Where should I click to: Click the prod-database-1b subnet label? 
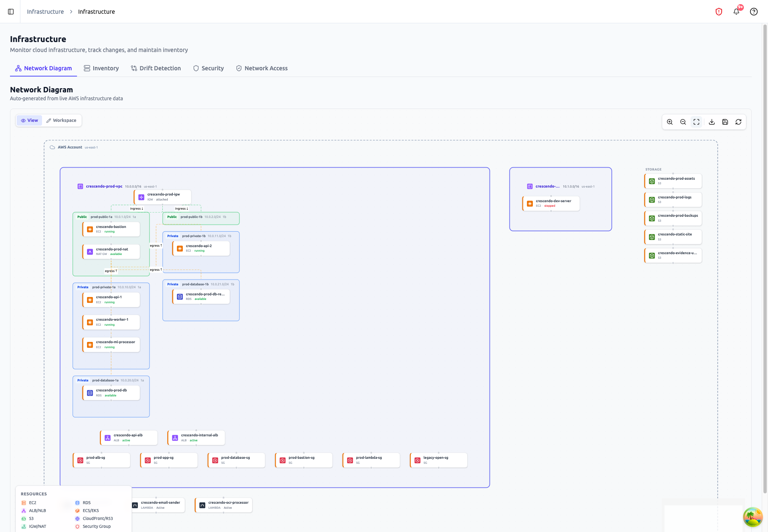[x=195, y=285]
